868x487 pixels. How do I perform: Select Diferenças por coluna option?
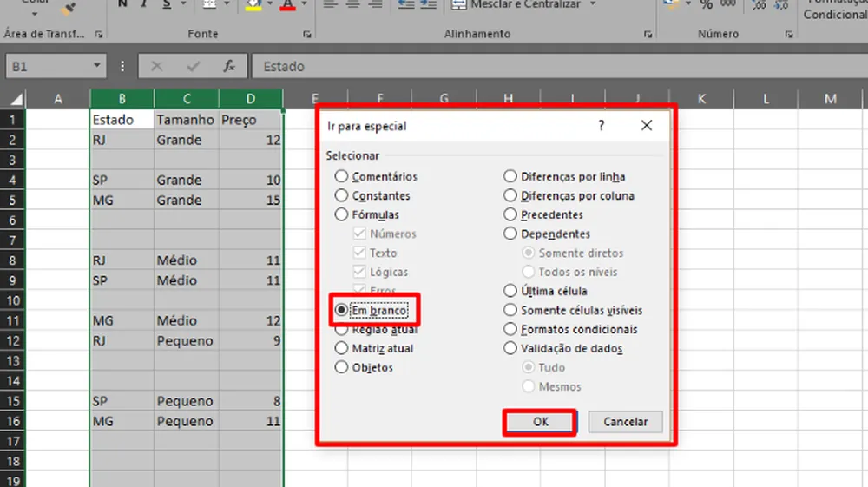pyautogui.click(x=569, y=196)
